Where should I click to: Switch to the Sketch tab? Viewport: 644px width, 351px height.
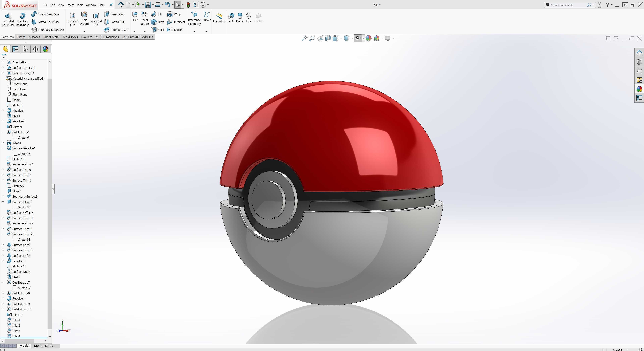coord(21,37)
